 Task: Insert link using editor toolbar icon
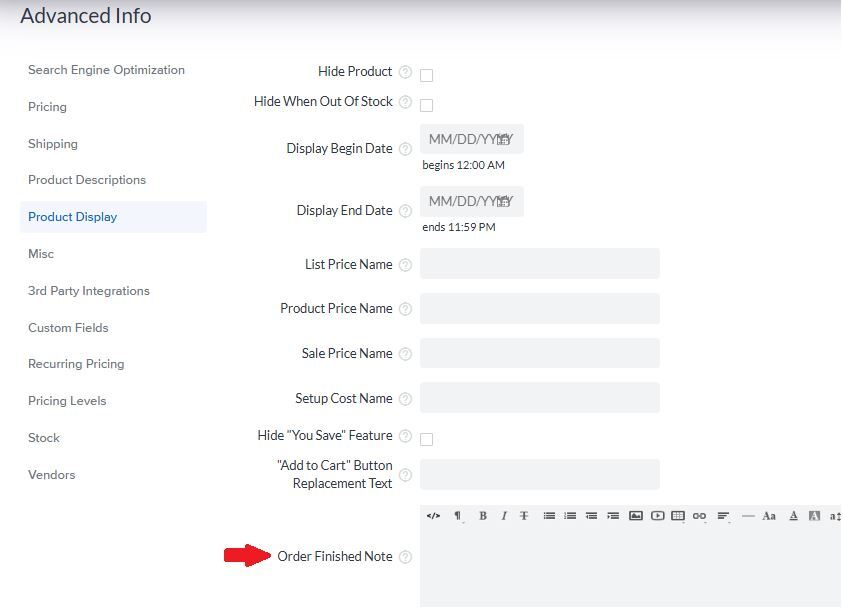pos(699,516)
